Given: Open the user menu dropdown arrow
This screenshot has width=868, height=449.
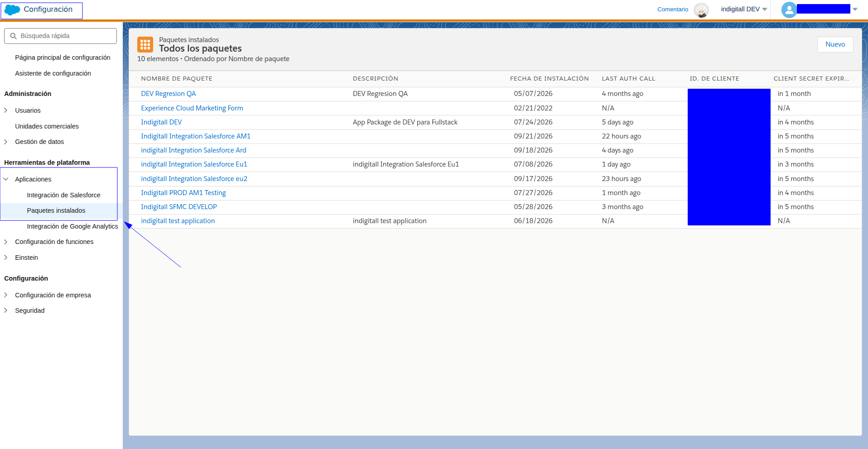Looking at the screenshot, I should (855, 9).
